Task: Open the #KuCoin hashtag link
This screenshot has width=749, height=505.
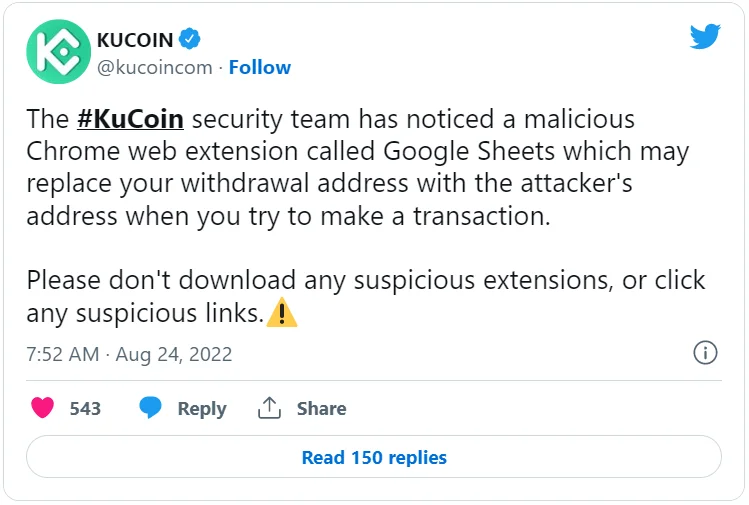Action: (129, 120)
